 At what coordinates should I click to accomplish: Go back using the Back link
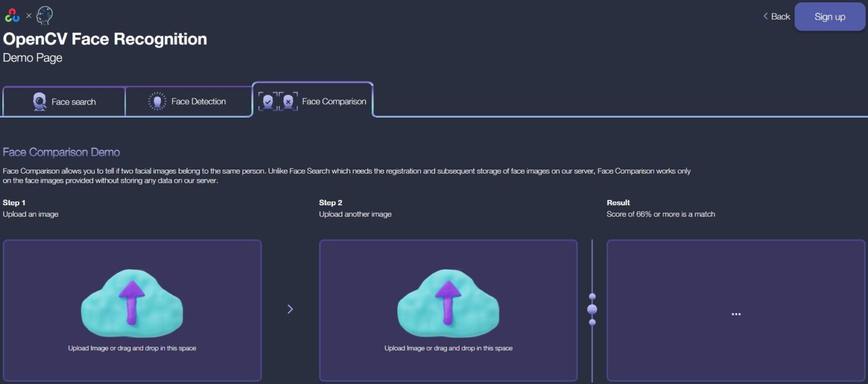click(x=780, y=16)
